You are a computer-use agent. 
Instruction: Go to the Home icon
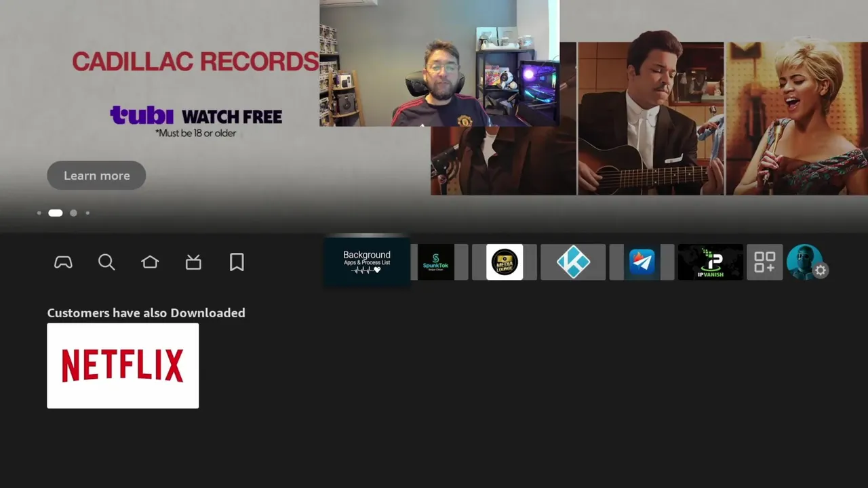click(x=150, y=262)
